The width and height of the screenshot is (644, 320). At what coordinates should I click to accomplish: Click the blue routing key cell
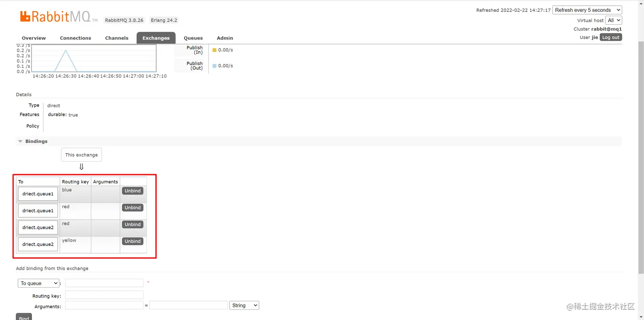point(75,194)
